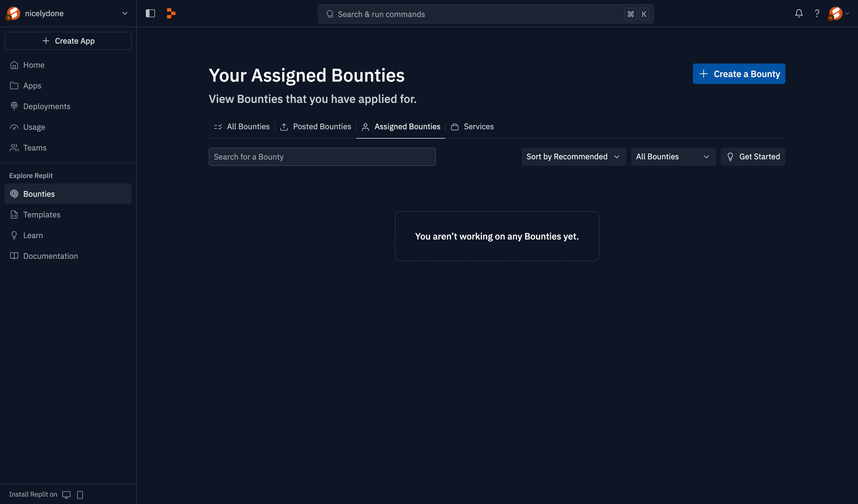The image size is (858, 504).
Task: Open the help question mark icon
Action: pyautogui.click(x=817, y=14)
